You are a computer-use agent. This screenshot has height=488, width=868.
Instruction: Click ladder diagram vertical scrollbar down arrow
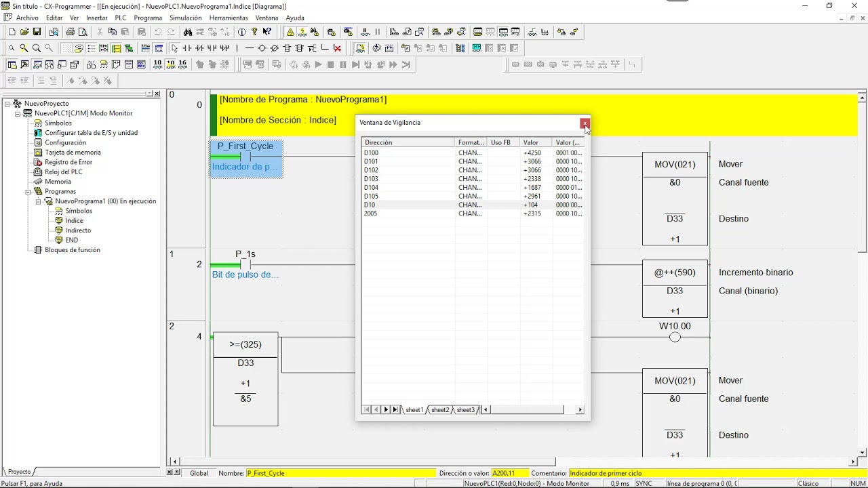click(x=863, y=452)
